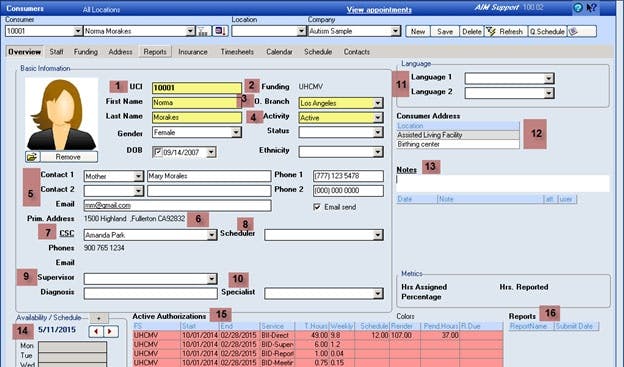Click the filter icon beside consumer name
The width and height of the screenshot is (624, 367).
[x=203, y=31]
